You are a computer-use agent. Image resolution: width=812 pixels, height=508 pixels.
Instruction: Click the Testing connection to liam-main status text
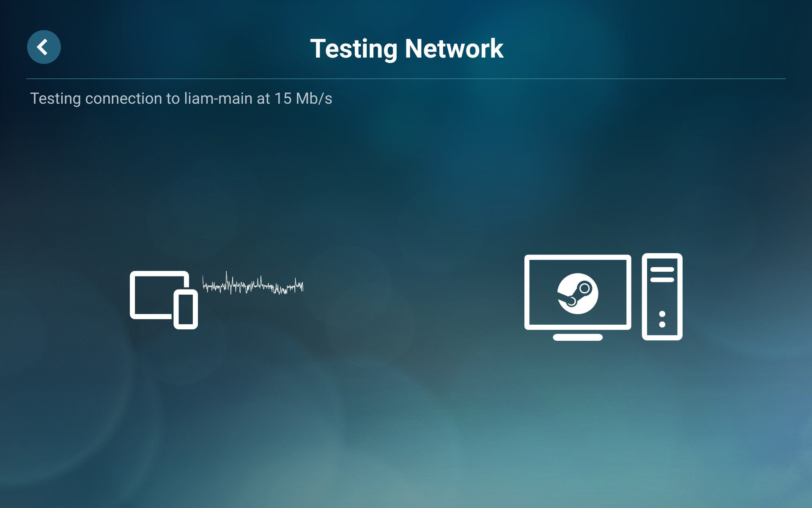[x=181, y=99]
